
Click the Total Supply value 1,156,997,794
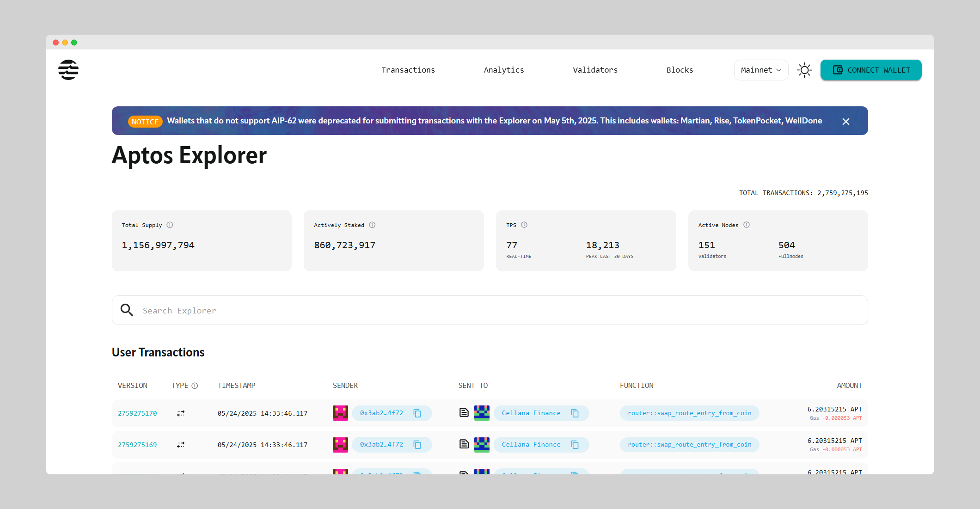158,245
